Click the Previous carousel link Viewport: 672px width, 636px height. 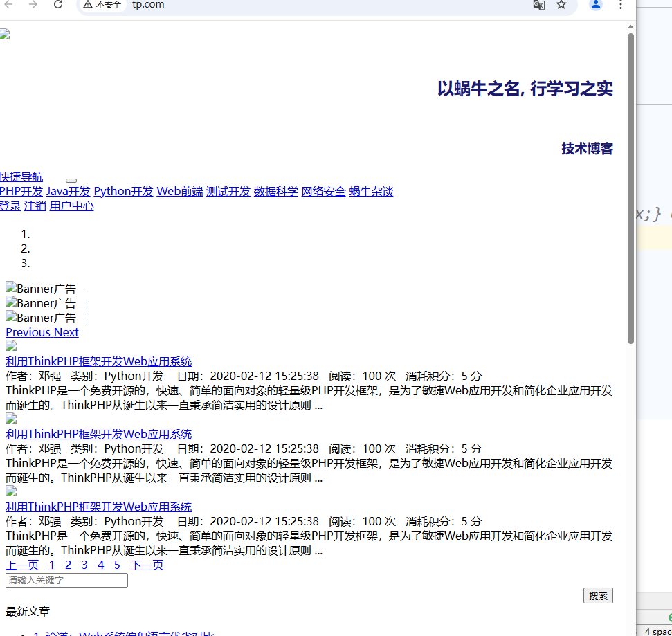coord(28,333)
